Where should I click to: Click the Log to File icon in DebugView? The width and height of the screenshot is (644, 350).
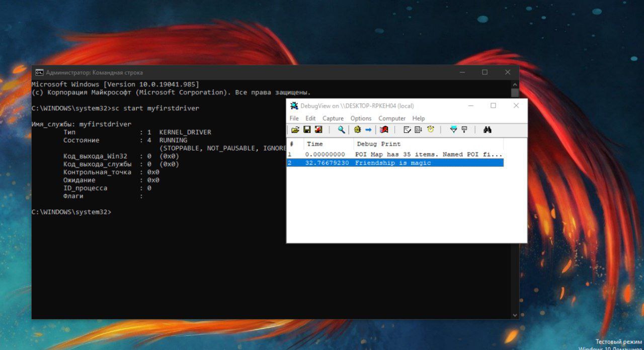(318, 130)
